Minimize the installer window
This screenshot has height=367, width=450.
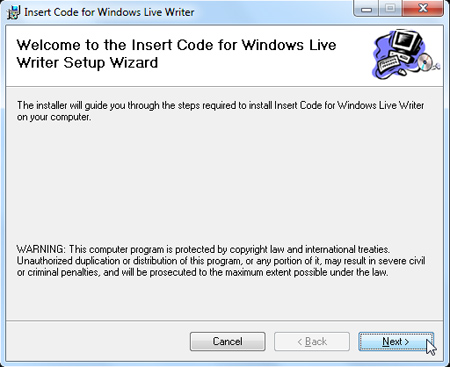pyautogui.click(x=366, y=8)
